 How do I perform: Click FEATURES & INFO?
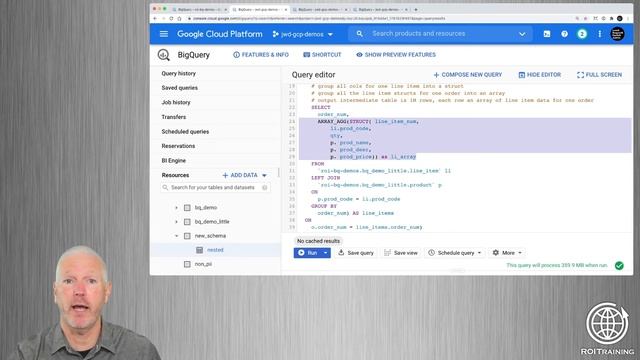tap(260, 55)
